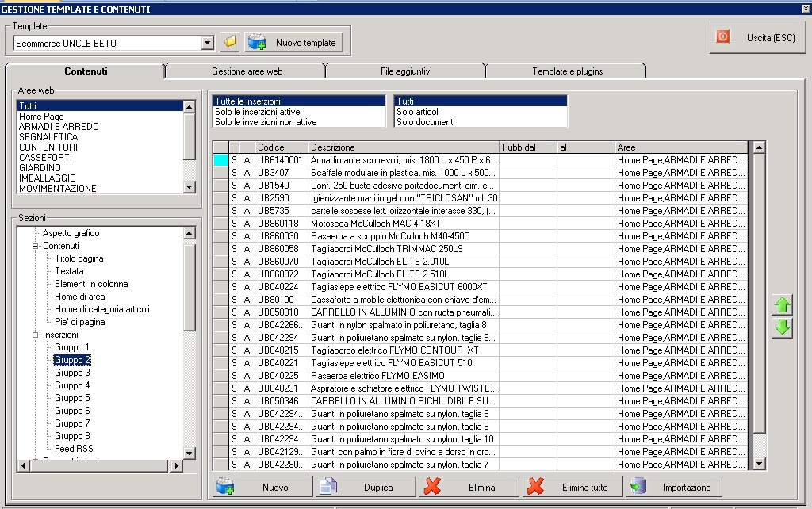Select Aspetto grafico in Sezioni tree
The image size is (812, 509).
point(71,234)
